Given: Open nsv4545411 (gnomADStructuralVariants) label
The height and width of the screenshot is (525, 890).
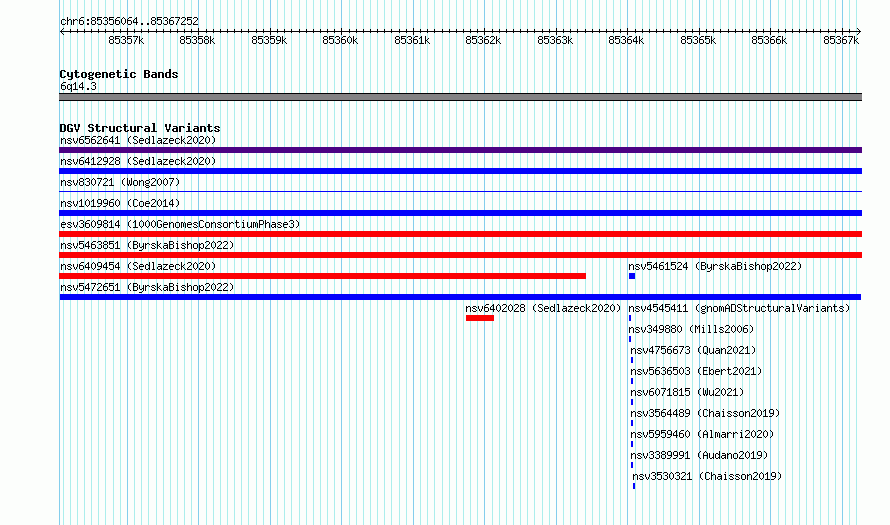Looking at the screenshot, I should [739, 308].
